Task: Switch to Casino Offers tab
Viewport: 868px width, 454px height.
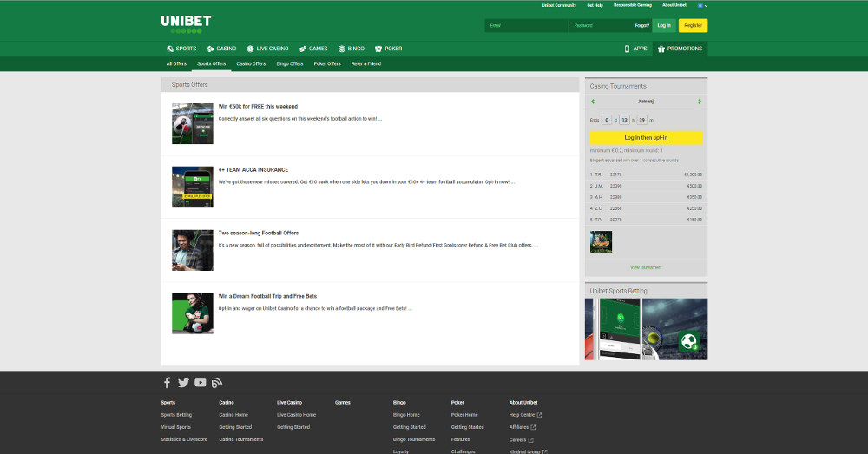Action: [251, 63]
